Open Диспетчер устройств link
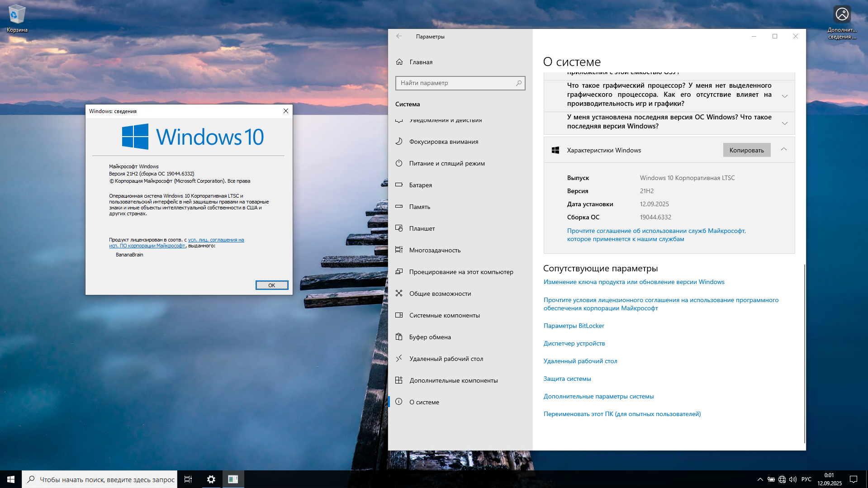 click(x=574, y=343)
